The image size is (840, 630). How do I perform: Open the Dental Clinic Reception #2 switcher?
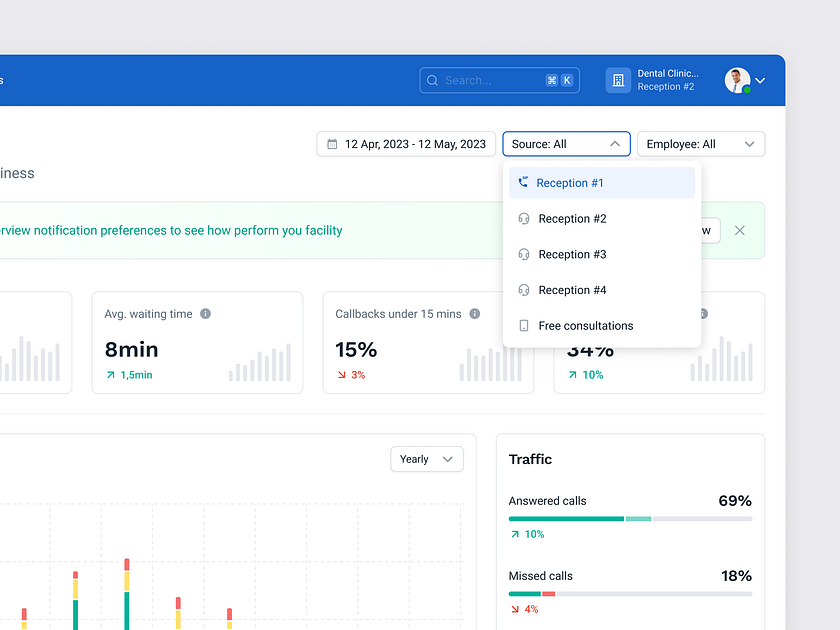653,80
